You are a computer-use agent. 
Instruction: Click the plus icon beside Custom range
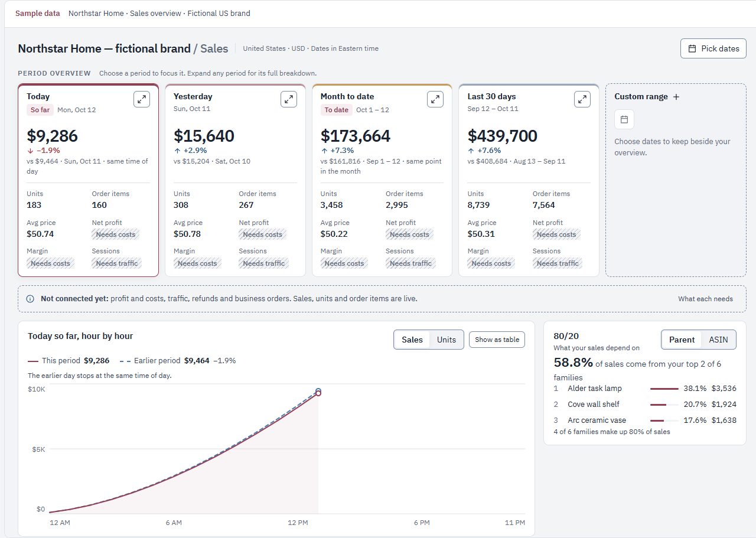coord(676,97)
